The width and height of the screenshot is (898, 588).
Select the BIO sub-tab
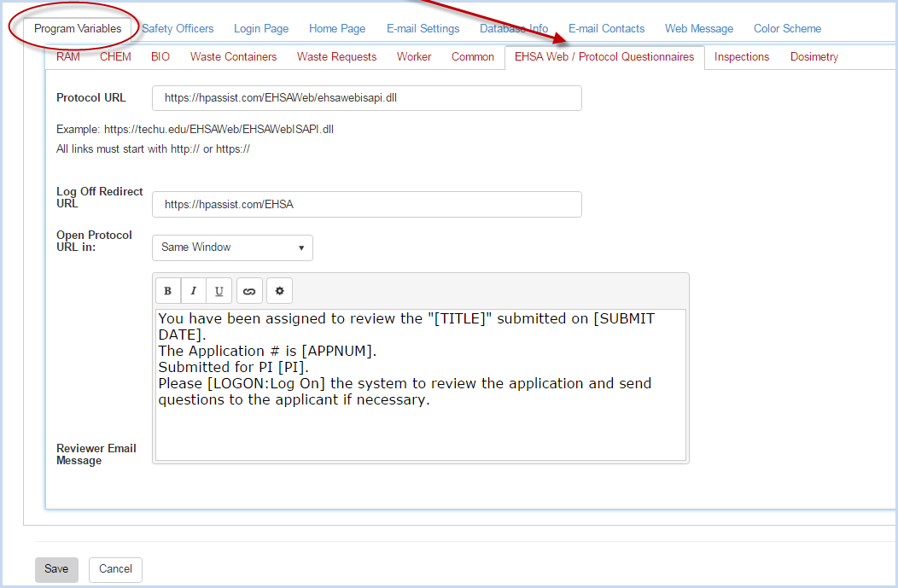(160, 56)
